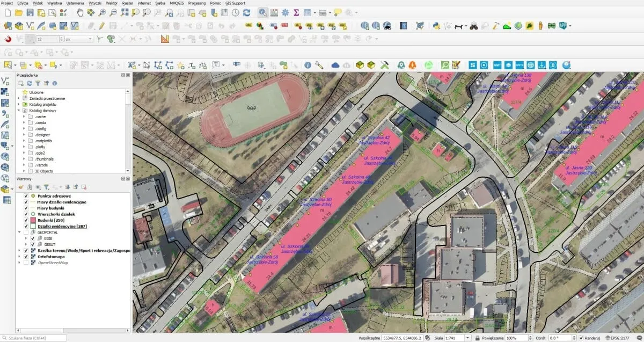Toggle the Renderuj checkbox in status bar
Image resolution: width=644 pixels, height=342 pixels.
(x=582, y=338)
